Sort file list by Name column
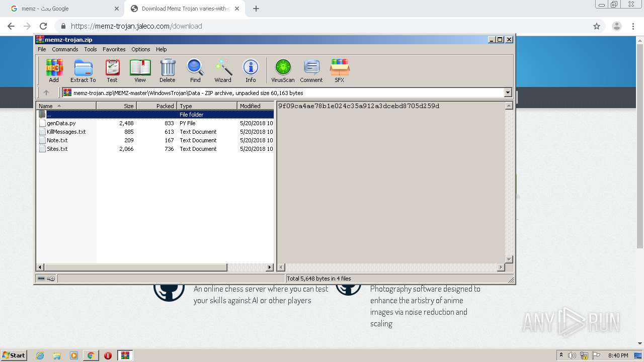 click(66, 106)
